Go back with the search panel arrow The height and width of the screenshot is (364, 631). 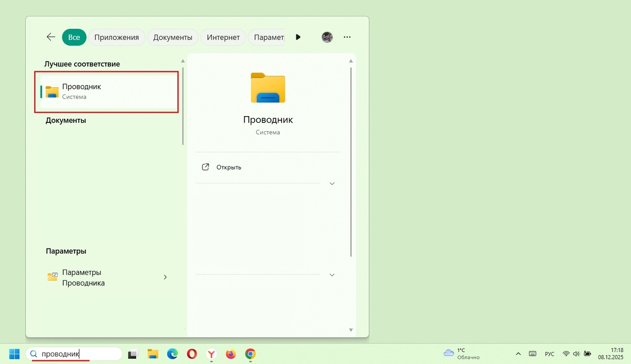point(51,37)
